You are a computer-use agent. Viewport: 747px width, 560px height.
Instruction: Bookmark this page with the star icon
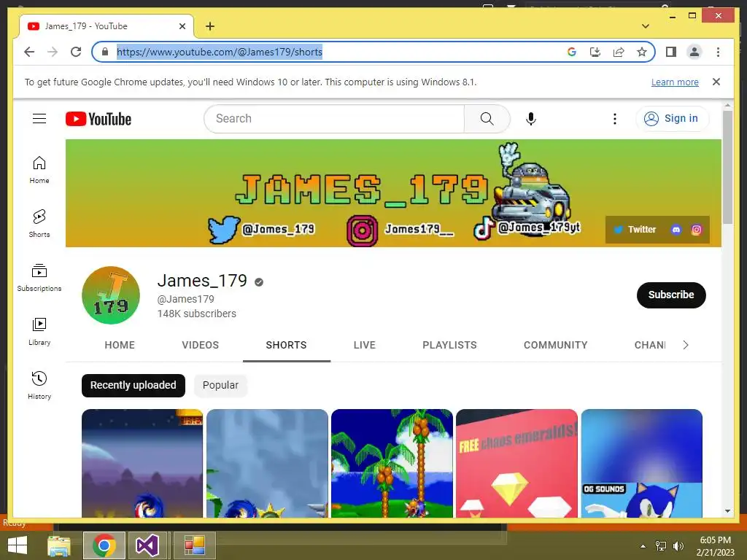click(x=642, y=52)
